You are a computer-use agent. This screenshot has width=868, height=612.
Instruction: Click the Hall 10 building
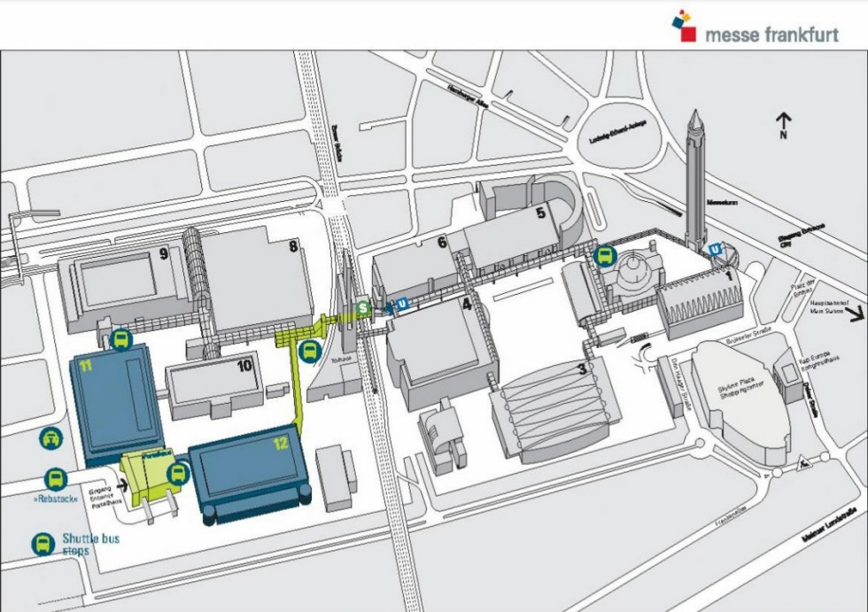coord(217,385)
